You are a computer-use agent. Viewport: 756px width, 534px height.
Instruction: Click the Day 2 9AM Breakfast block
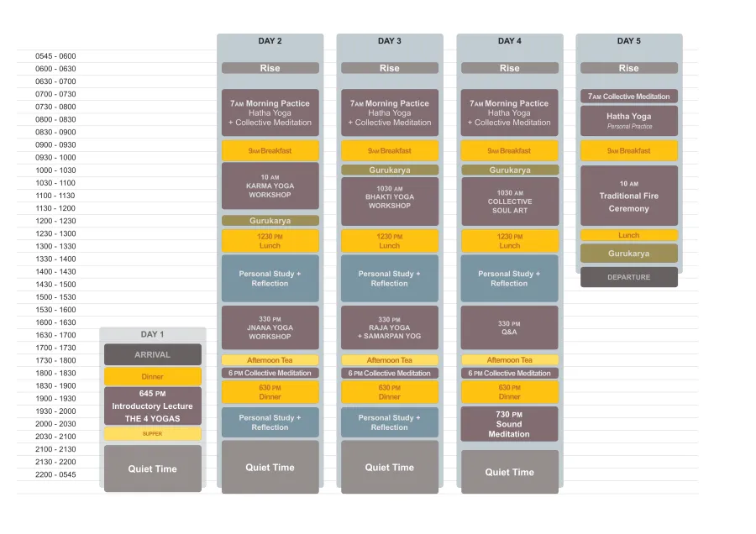point(270,151)
